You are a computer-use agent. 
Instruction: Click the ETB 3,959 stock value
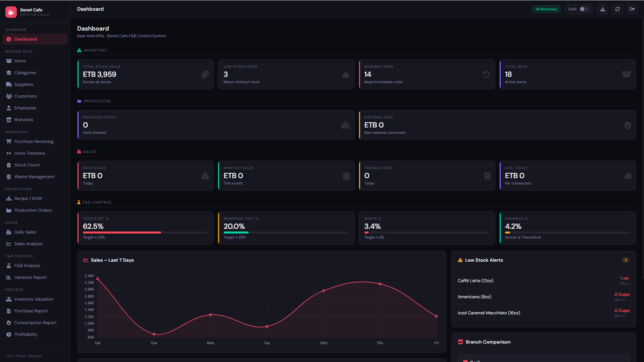100,74
